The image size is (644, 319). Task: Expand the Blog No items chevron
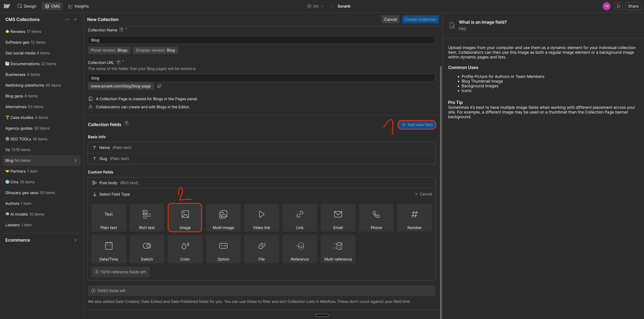tap(75, 160)
